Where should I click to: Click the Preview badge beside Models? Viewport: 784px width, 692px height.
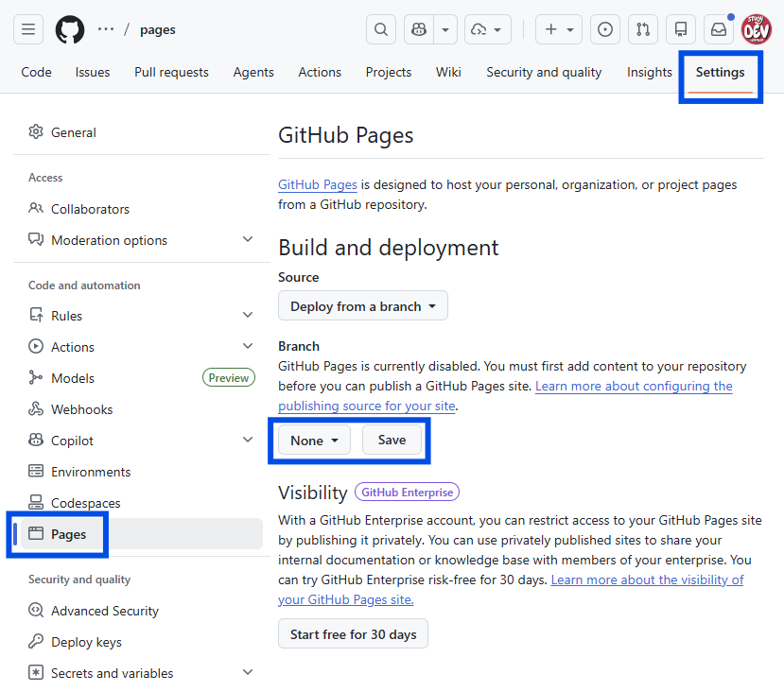(x=229, y=378)
